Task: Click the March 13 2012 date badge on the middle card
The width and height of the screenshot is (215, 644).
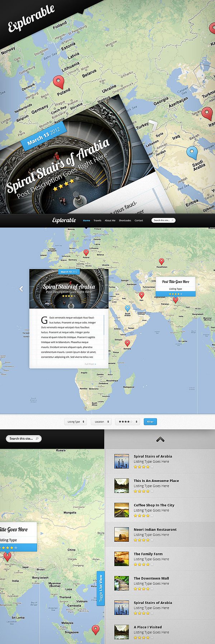Action: point(69,272)
